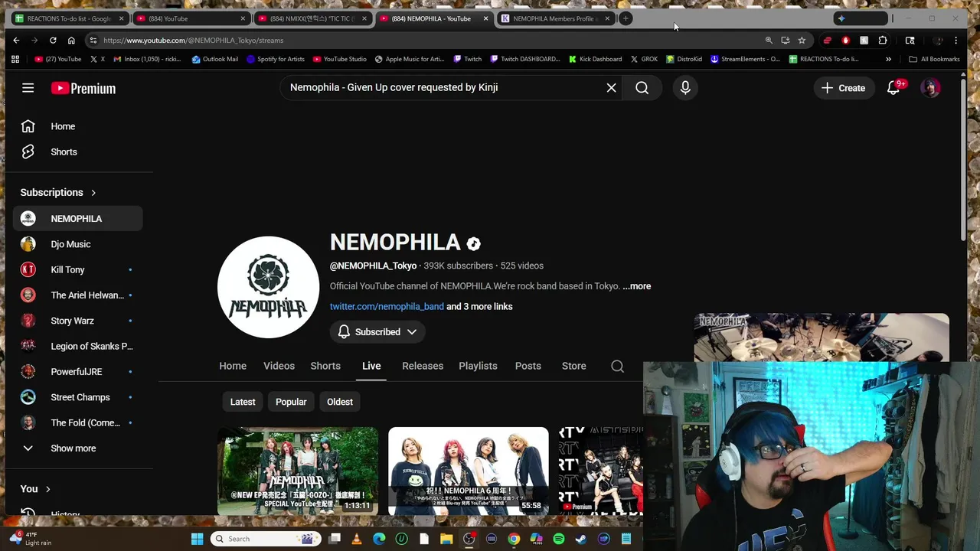This screenshot has height=551, width=980.
Task: Open the account avatar menu
Action: click(930, 88)
